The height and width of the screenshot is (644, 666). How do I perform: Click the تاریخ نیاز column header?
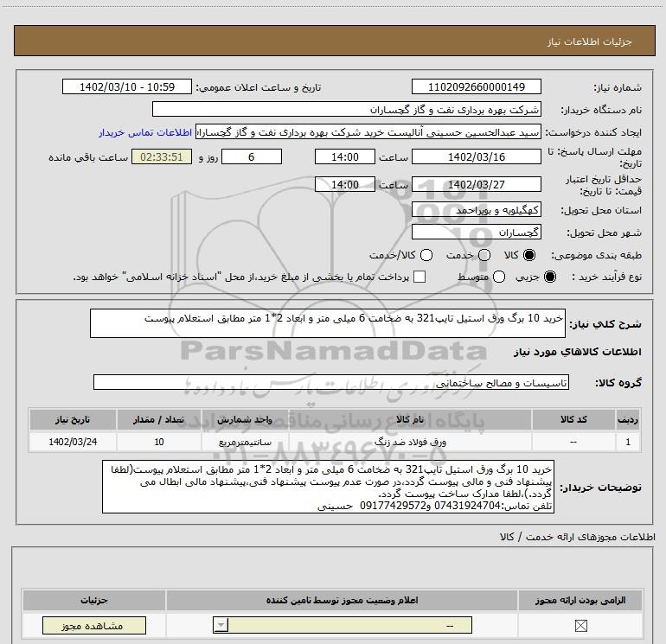(73, 419)
